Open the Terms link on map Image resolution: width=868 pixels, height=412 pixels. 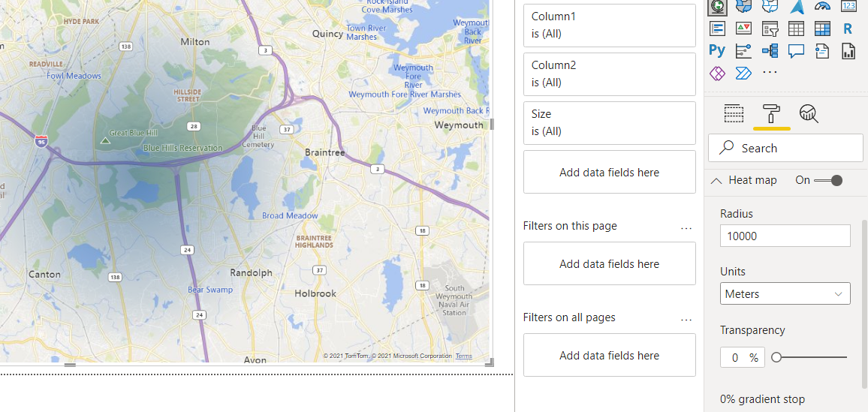click(464, 356)
